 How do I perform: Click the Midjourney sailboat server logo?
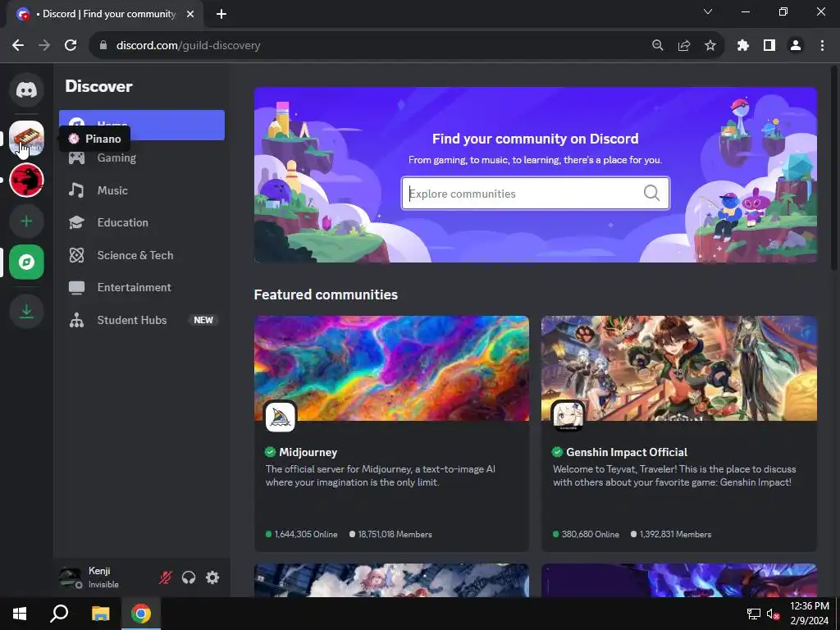click(281, 416)
